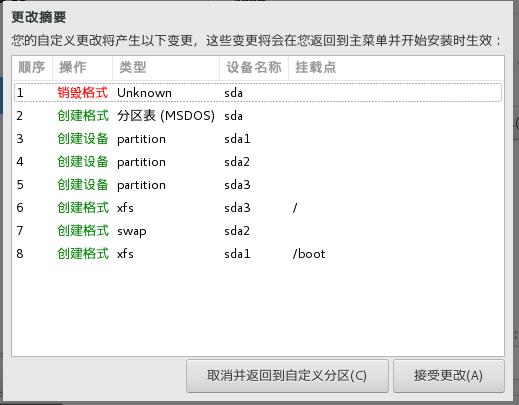Viewport: 519px width, 405px height.
Task: Sort by 设备名称 column header
Action: tap(254, 68)
